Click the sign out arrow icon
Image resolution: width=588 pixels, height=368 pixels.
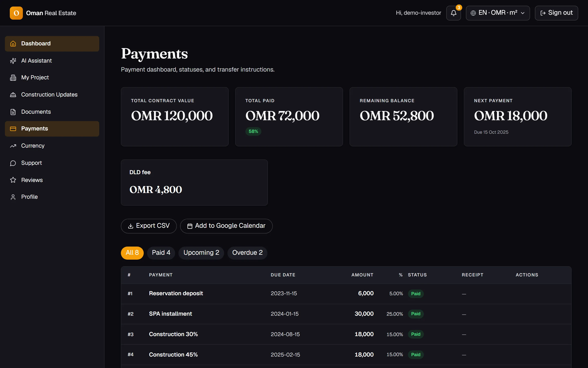coord(543,13)
